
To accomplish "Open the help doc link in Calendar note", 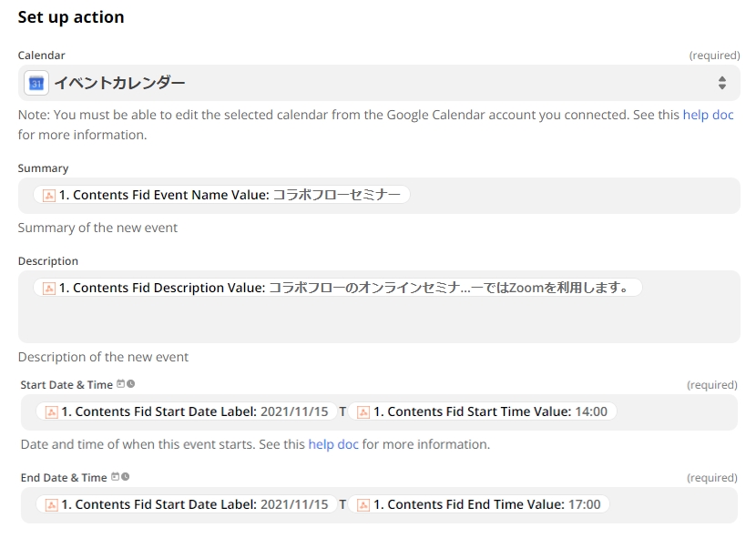I will pyautogui.click(x=708, y=115).
